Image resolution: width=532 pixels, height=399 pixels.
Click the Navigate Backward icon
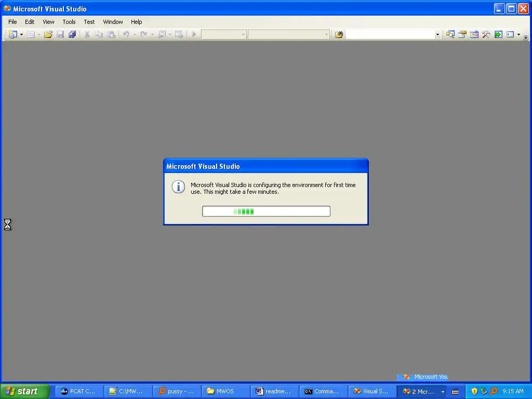point(162,34)
